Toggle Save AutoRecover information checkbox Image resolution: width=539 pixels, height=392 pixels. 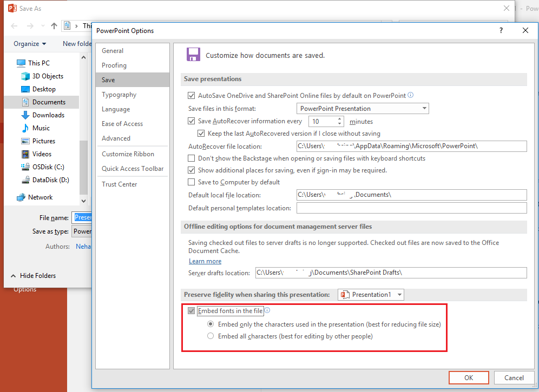(x=192, y=121)
